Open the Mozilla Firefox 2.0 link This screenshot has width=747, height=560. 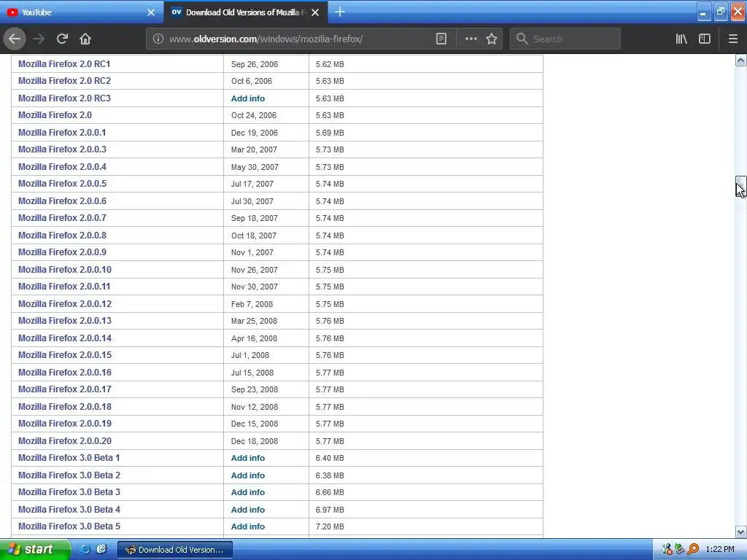click(x=55, y=115)
